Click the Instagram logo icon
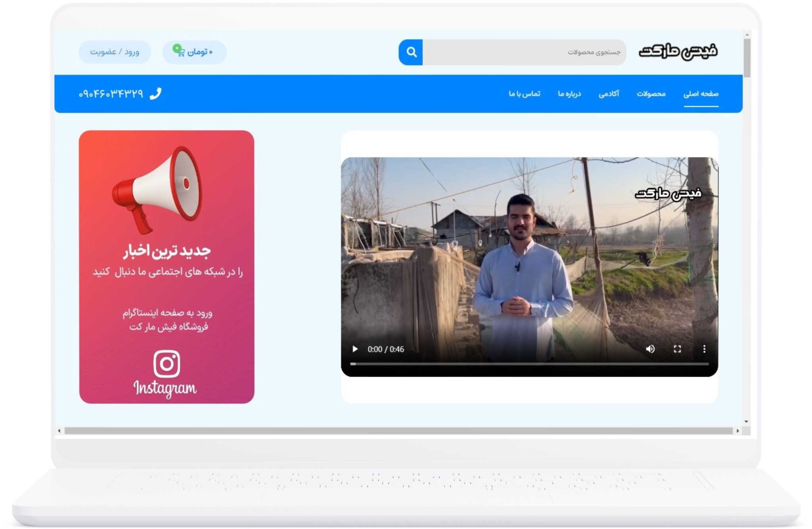The height and width of the screenshot is (529, 812). pyautogui.click(x=167, y=364)
